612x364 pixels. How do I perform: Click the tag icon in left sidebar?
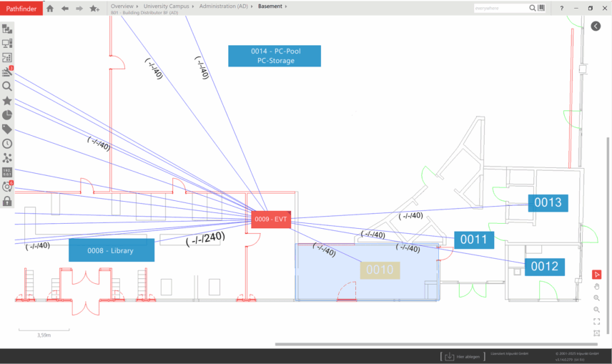click(x=7, y=129)
